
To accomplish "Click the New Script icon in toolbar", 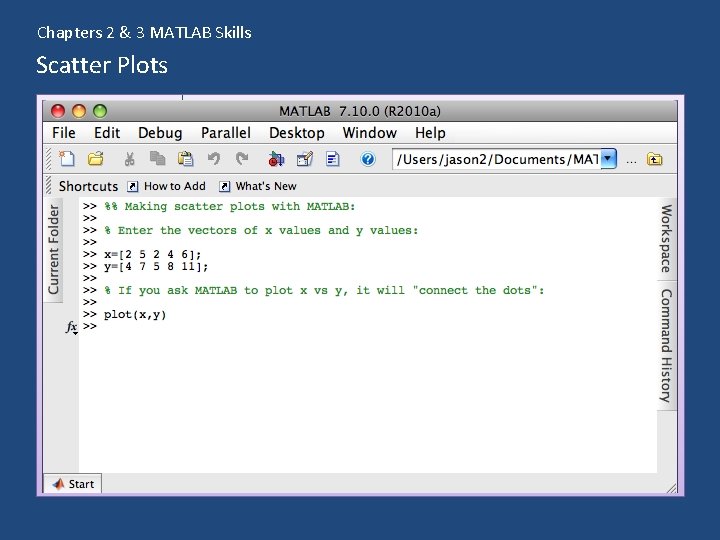I will click(x=67, y=159).
